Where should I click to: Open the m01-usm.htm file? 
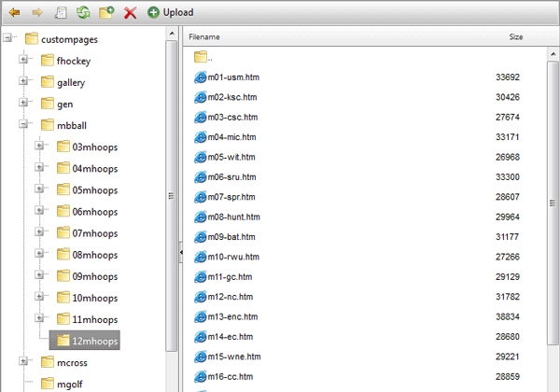(x=233, y=77)
